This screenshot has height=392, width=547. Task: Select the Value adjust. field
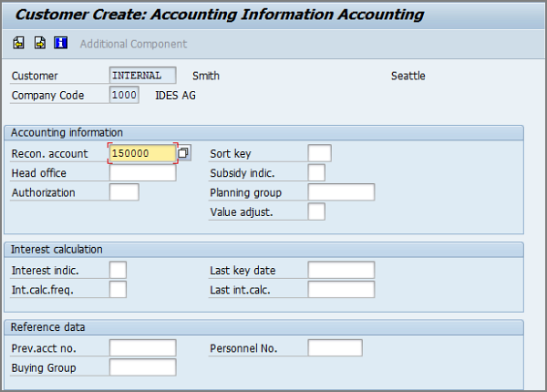[x=316, y=212]
